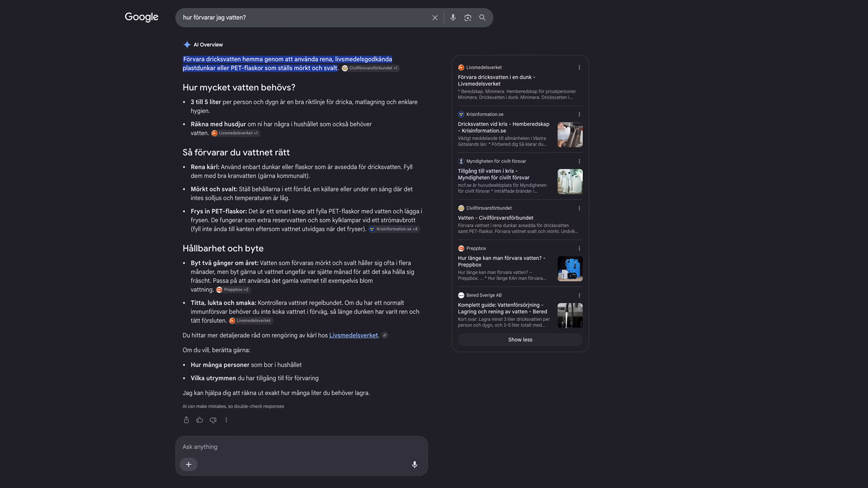
Task: Click the Krisinformation.se favicon in sources panel
Action: click(461, 114)
